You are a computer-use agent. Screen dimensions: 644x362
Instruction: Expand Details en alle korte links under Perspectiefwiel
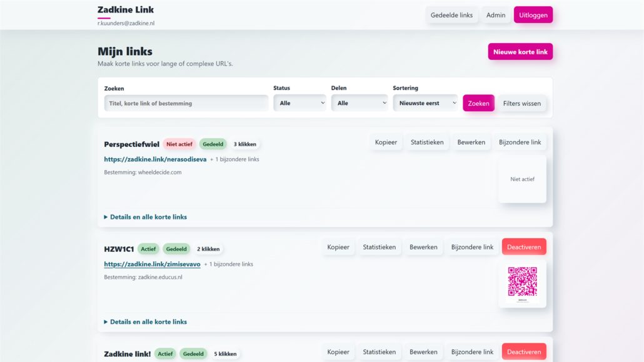(x=146, y=217)
